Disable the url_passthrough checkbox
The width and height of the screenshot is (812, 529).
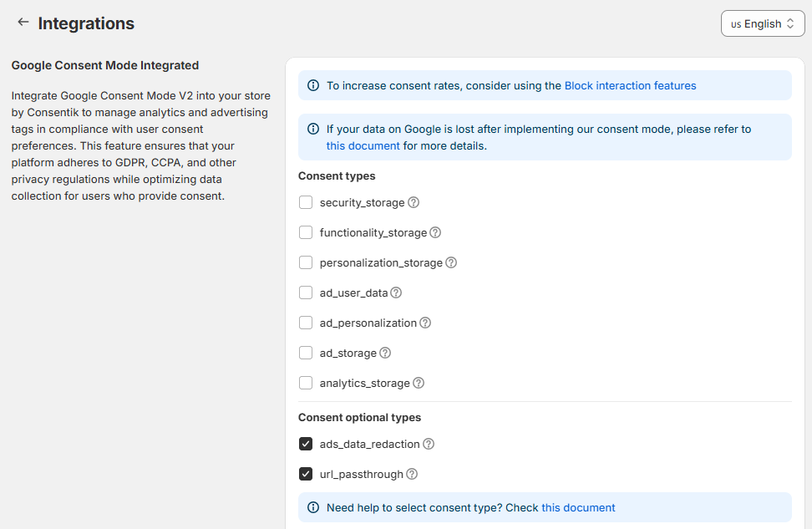pos(306,474)
